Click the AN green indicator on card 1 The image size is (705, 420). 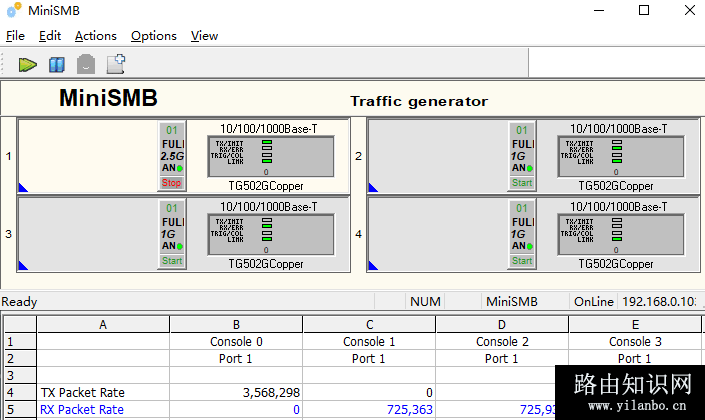pos(180,169)
